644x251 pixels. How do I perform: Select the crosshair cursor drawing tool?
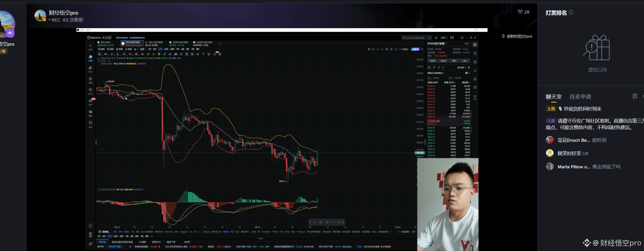(x=99, y=54)
